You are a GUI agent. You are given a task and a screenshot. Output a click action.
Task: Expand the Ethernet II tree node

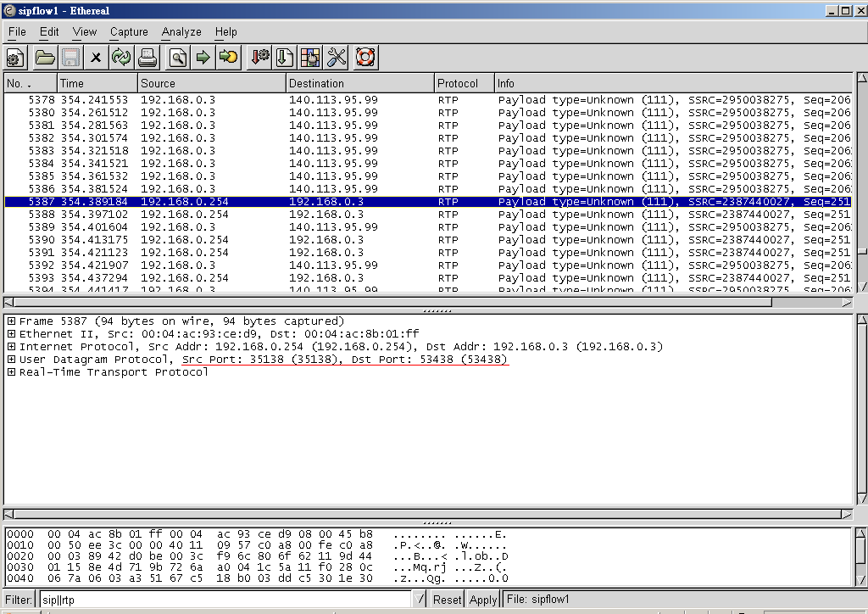tap(11, 334)
